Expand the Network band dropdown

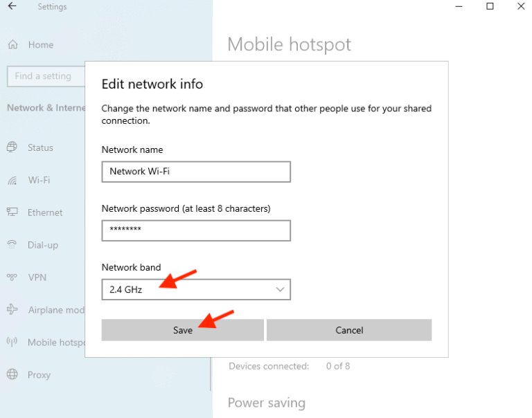click(195, 289)
